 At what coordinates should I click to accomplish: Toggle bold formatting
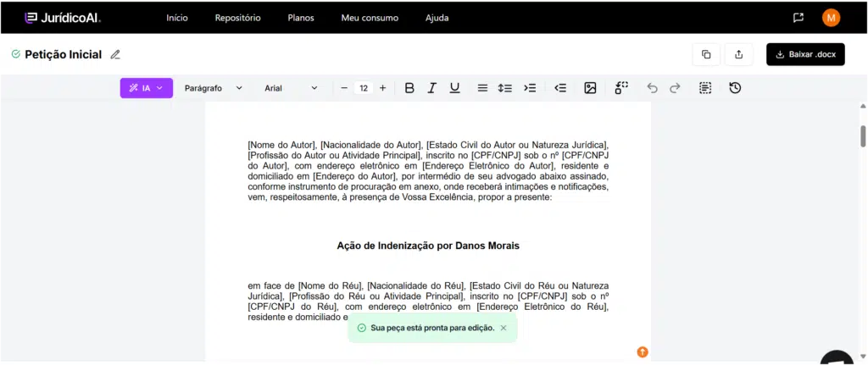409,88
